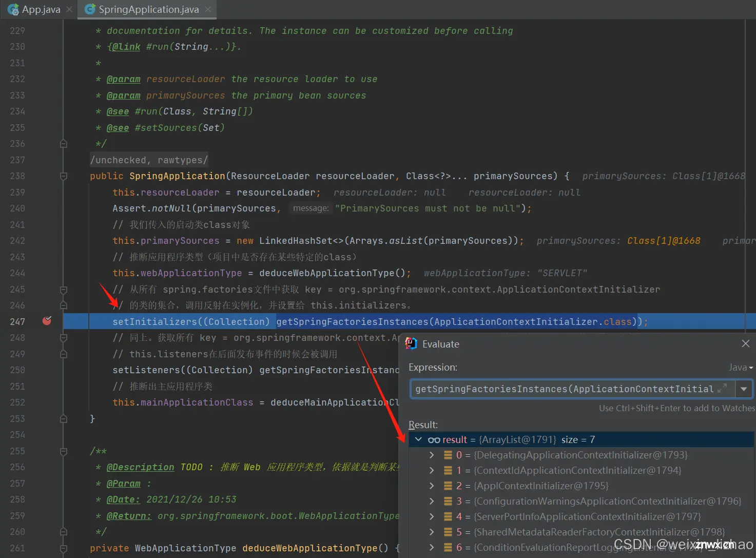
Task: Select the {ApplContextInitializer@1795} row
Action: (581, 486)
